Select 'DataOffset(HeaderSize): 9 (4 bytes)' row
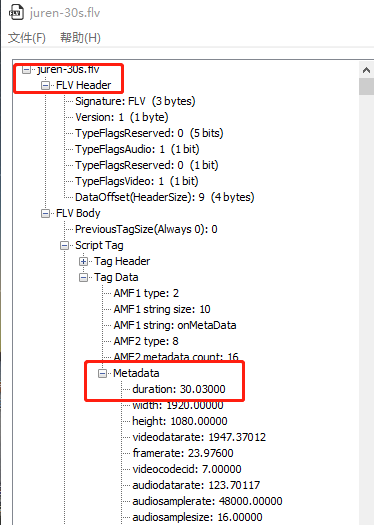The width and height of the screenshot is (374, 525). pos(165,197)
